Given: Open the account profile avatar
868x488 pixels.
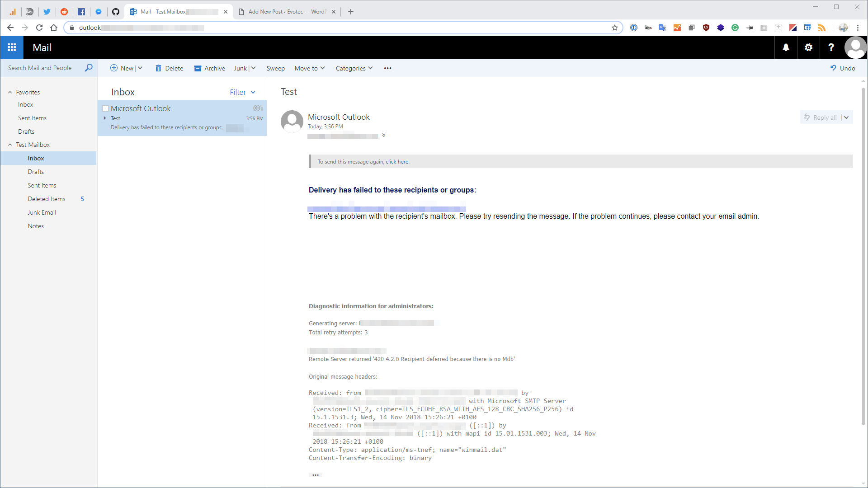Looking at the screenshot, I should 856,47.
